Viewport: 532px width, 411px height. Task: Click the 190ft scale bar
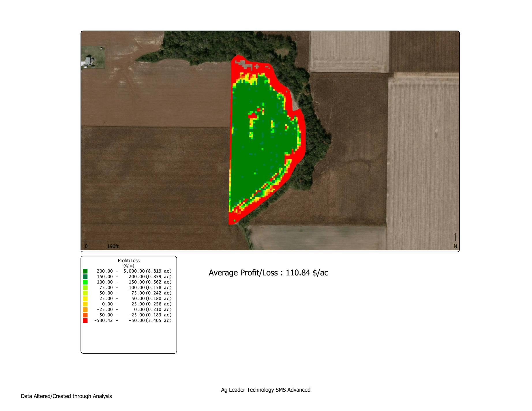[96, 241]
